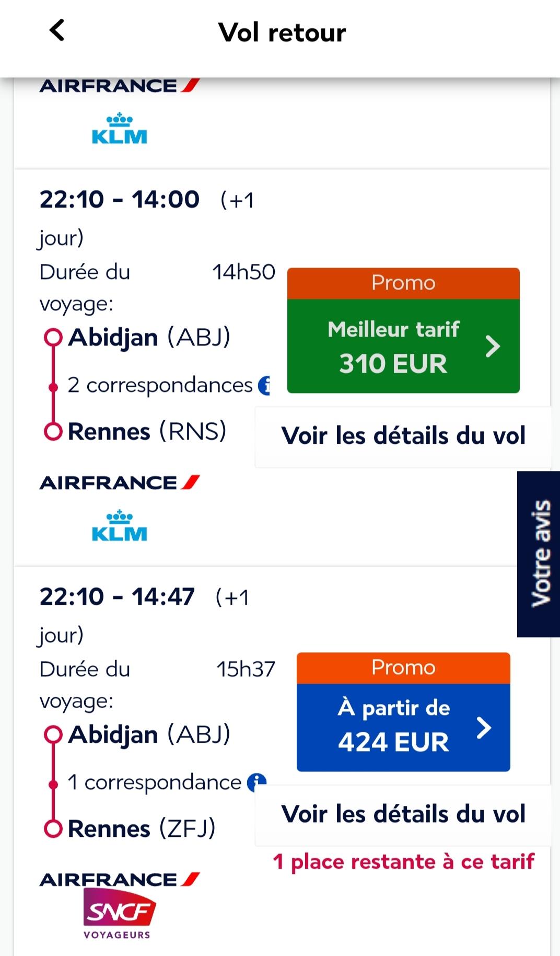560x956 pixels.
Task: Tap Air France logo above SNCF logo
Action: point(120,880)
